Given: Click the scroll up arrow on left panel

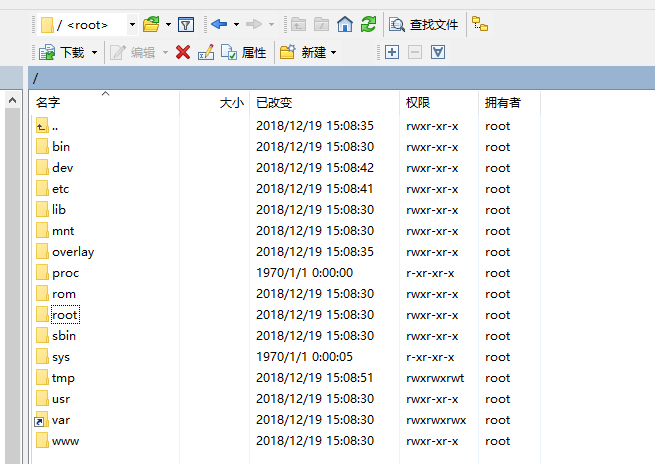Looking at the screenshot, I should [x=13, y=101].
